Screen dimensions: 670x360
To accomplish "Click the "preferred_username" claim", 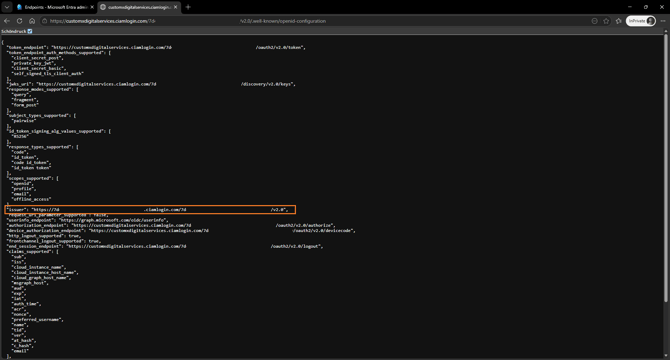I will [x=38, y=319].
